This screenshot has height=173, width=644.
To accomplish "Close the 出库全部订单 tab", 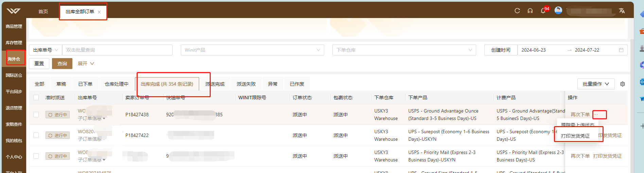I will [99, 12].
